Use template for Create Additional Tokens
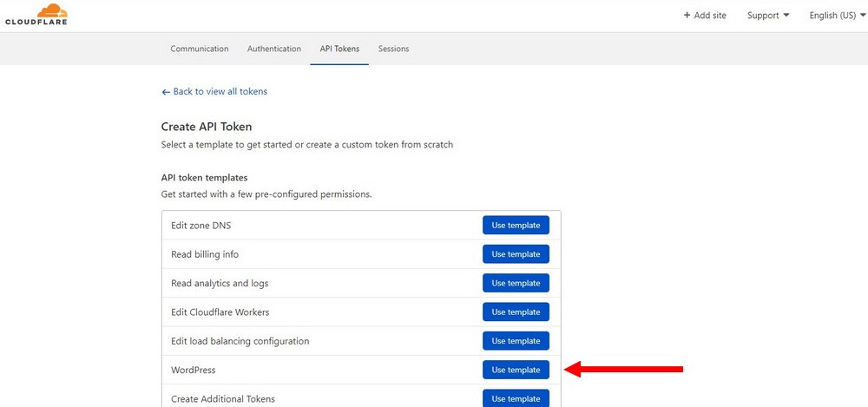 516,398
